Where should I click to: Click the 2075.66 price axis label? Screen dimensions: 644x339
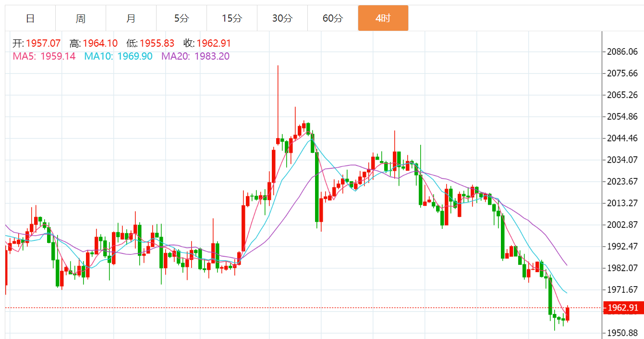(623, 73)
